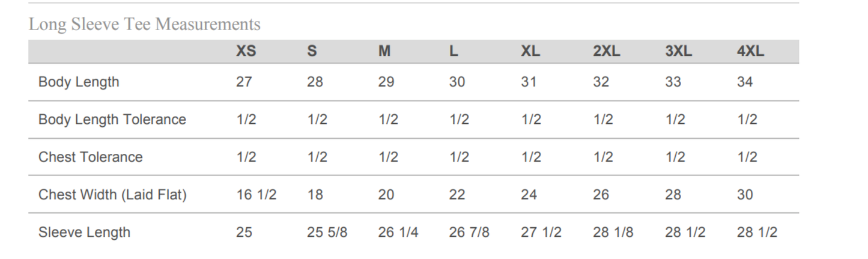Click the Long Sleeve Tee Measurements heading
The width and height of the screenshot is (868, 259).
(x=145, y=24)
